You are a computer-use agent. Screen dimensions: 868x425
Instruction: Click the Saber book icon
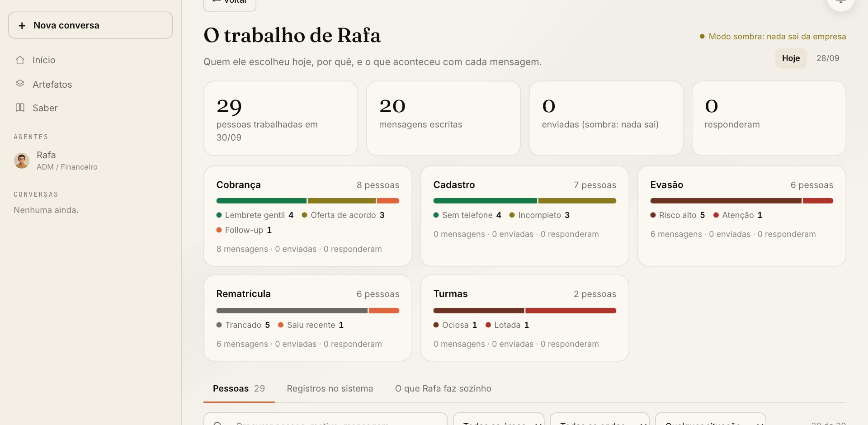[x=20, y=108]
